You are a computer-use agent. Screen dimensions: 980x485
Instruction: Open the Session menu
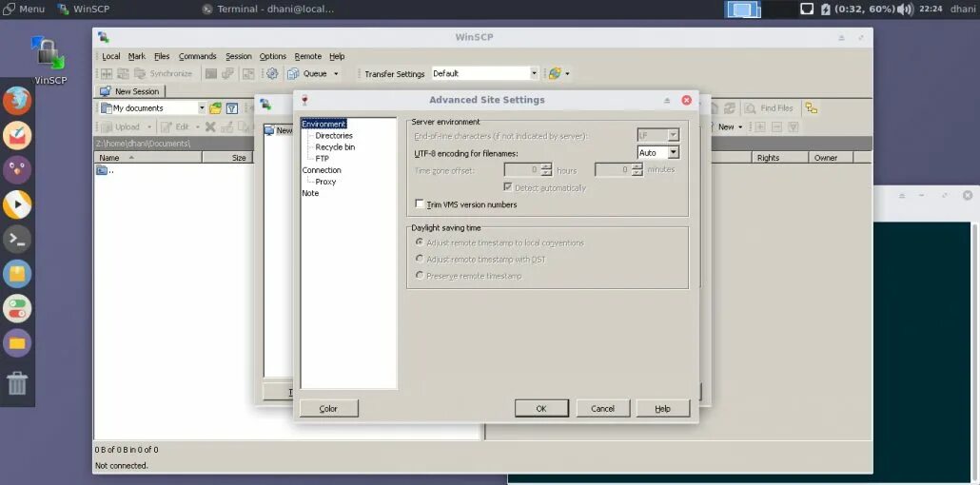[239, 56]
